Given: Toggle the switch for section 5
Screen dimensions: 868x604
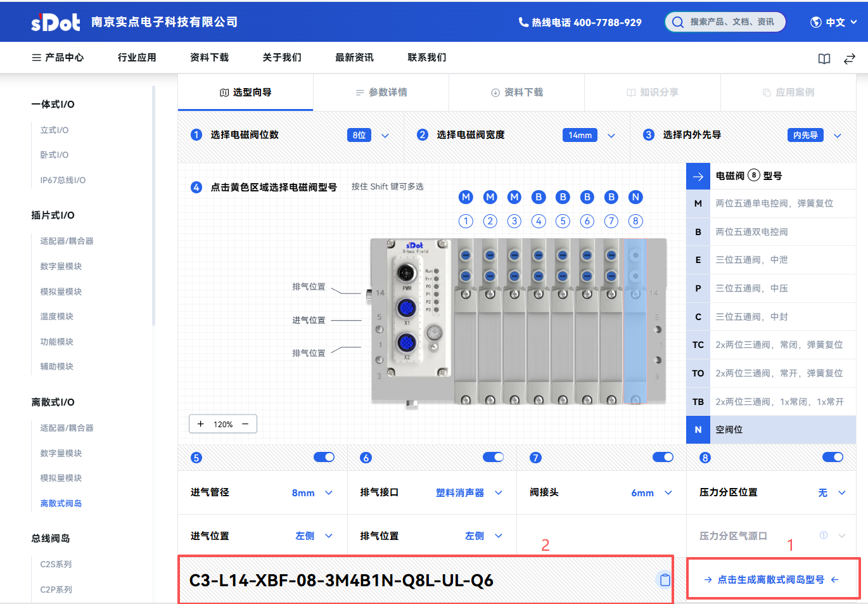Looking at the screenshot, I should coord(324,457).
